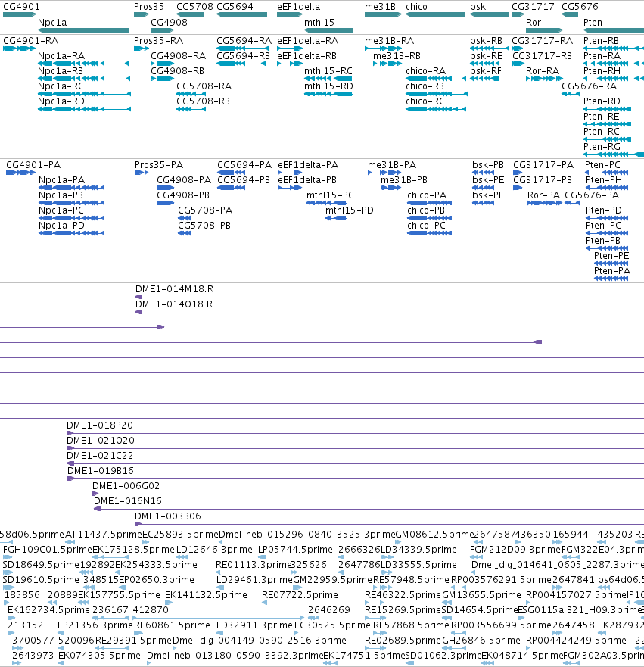Click the DME1-014M18.R BAC end label
644x667 pixels.
pos(174,289)
